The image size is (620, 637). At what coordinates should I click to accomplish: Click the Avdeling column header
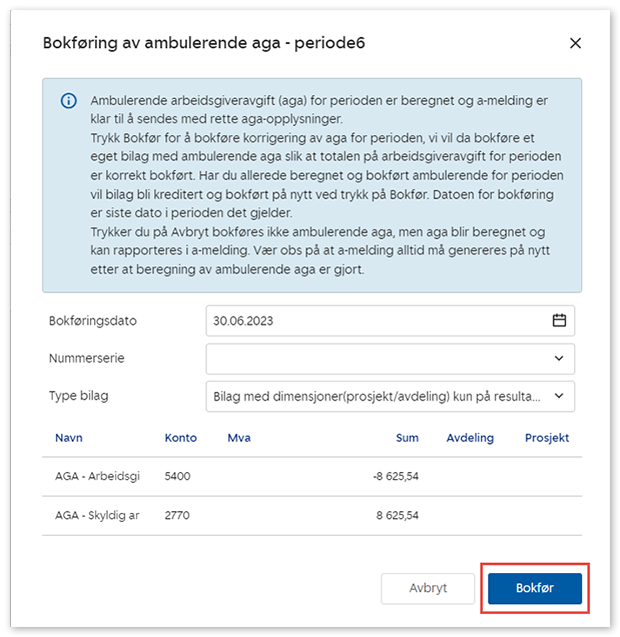470,438
